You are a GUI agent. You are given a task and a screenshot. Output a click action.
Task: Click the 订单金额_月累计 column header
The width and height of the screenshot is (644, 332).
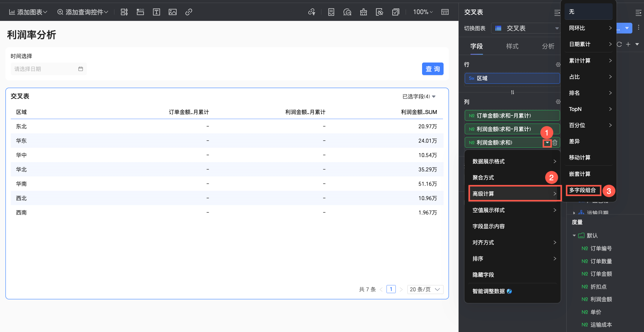tap(189, 112)
